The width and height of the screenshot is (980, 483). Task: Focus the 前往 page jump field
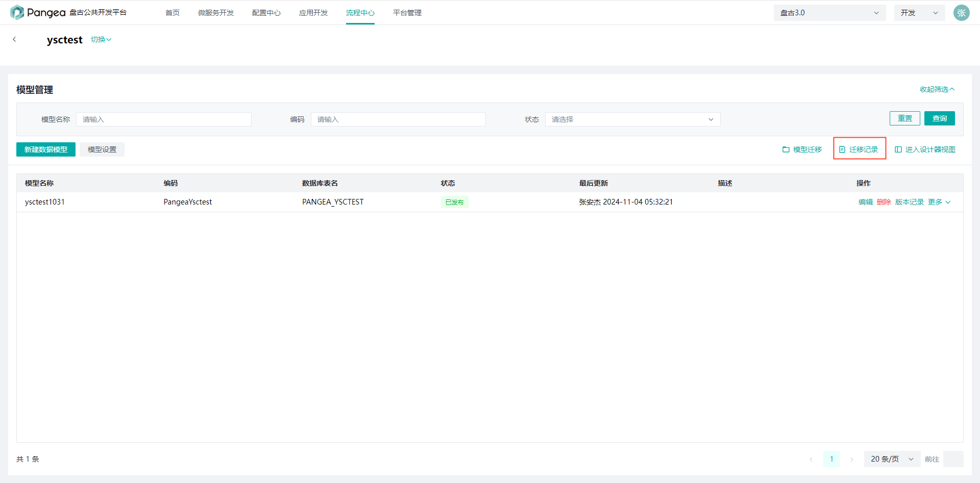pyautogui.click(x=953, y=459)
